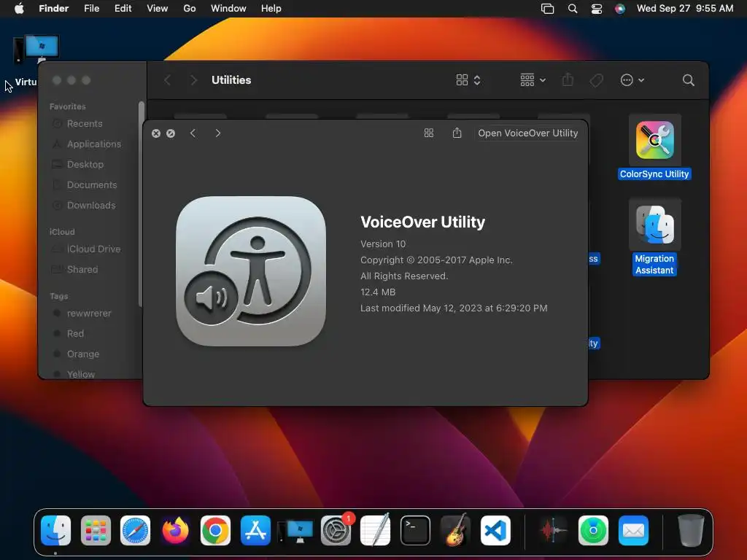This screenshot has height=560, width=747.
Task: Go to previous item in Quick Look
Action: [193, 133]
